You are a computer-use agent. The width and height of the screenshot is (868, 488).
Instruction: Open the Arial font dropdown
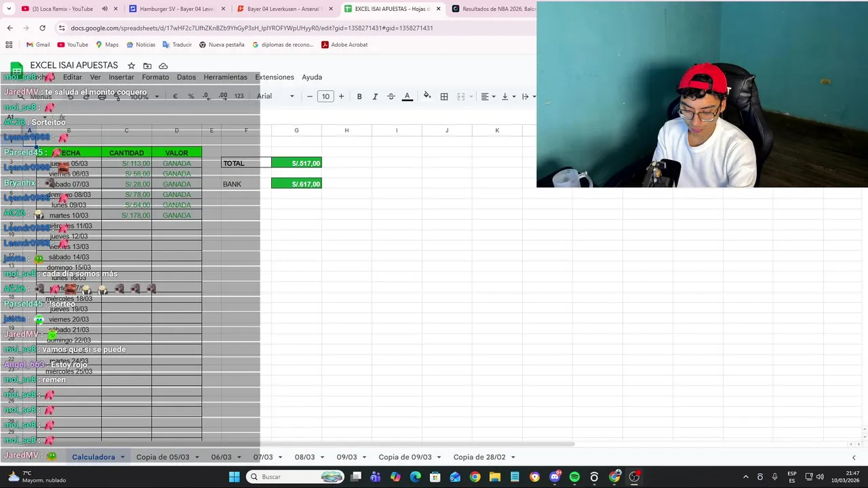275,96
